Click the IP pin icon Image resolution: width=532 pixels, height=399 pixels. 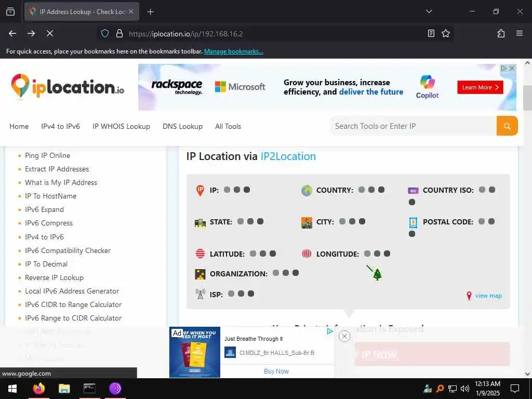[x=200, y=190]
